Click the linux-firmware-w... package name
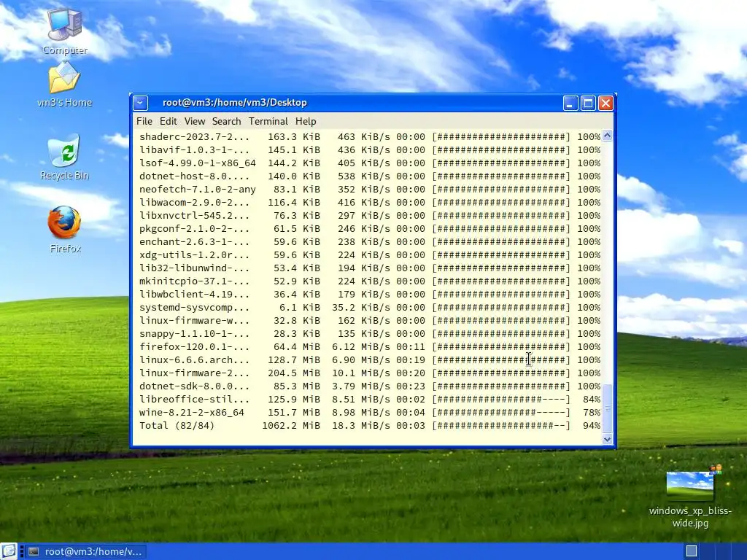This screenshot has width=747, height=560. tap(194, 321)
